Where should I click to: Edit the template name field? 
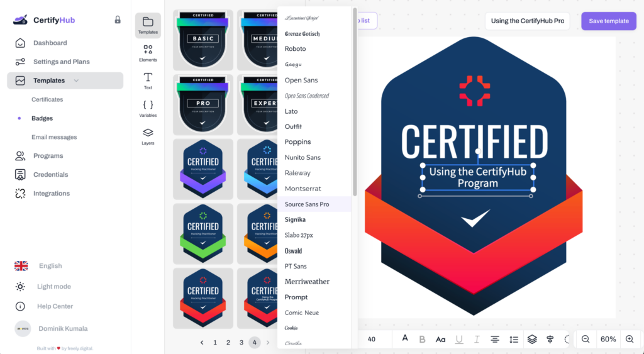click(528, 21)
